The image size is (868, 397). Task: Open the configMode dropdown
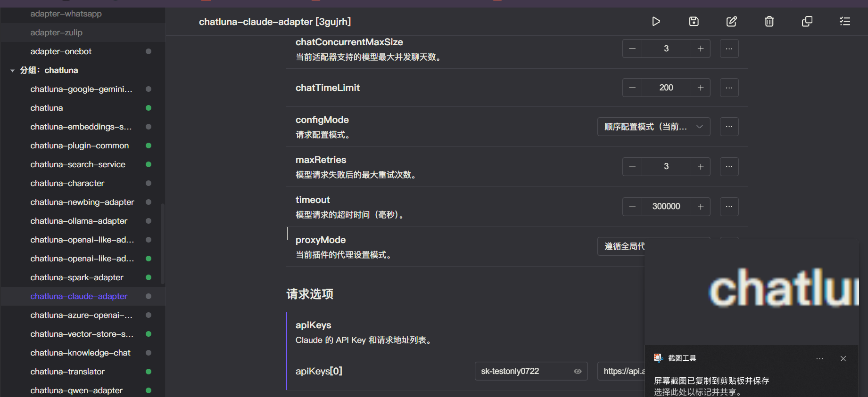click(x=653, y=127)
